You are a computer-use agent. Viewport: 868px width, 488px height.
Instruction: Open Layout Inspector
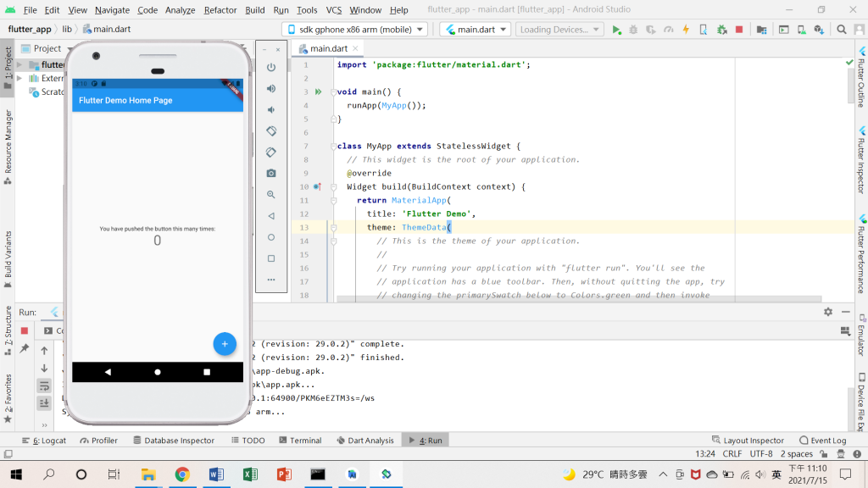[748, 441]
